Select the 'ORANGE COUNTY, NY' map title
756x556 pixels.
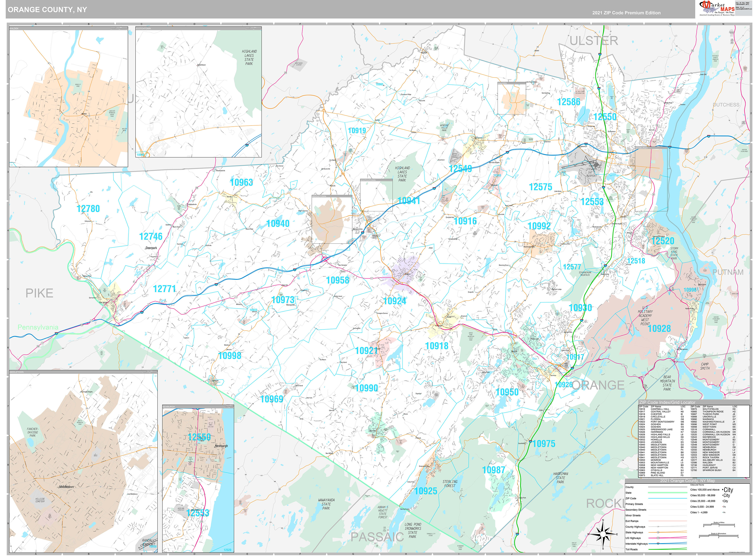(48, 10)
